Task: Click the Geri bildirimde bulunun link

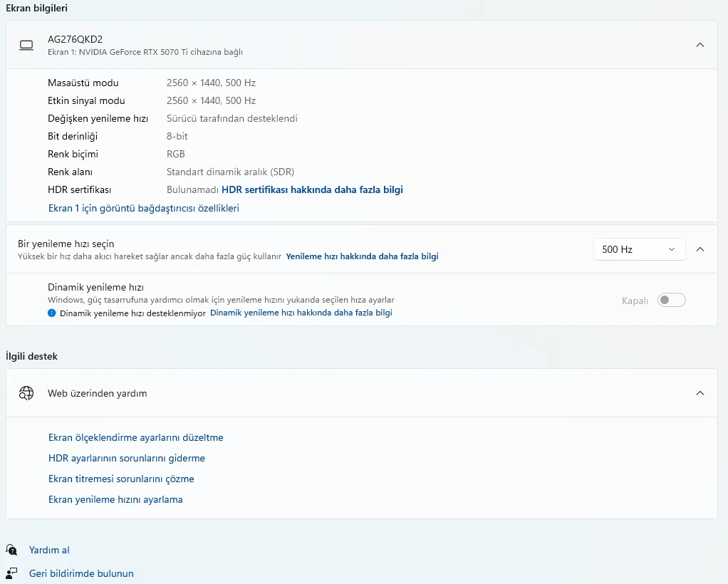Action: click(x=81, y=573)
